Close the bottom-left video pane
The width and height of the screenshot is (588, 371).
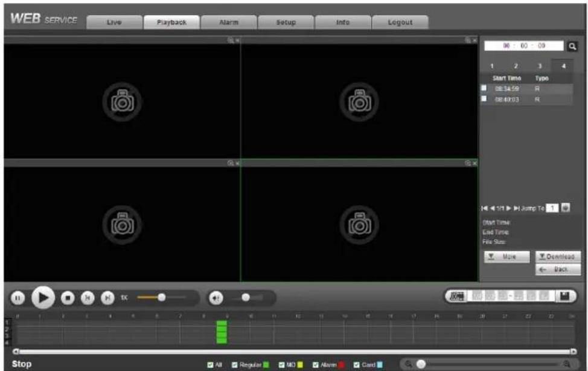(237, 163)
